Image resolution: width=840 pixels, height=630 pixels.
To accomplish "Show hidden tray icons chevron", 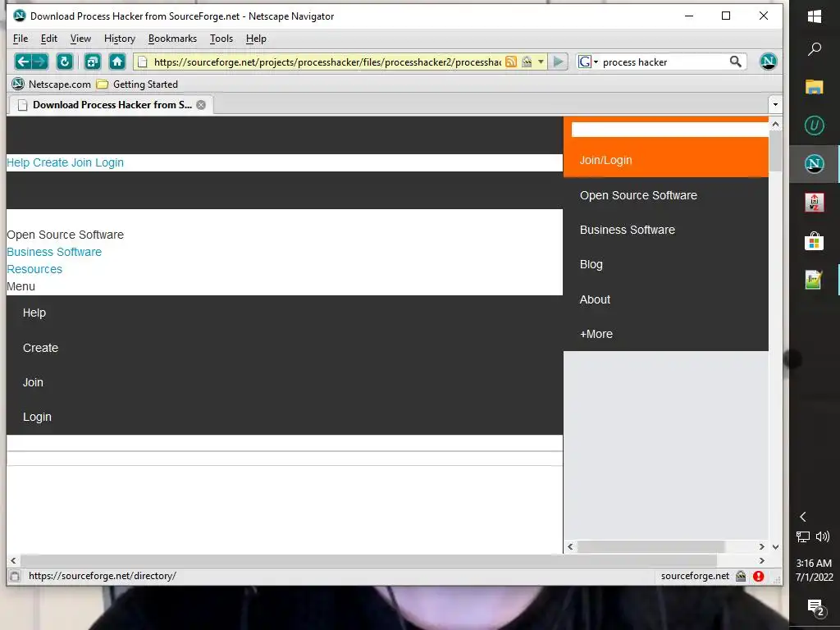I will click(x=803, y=517).
